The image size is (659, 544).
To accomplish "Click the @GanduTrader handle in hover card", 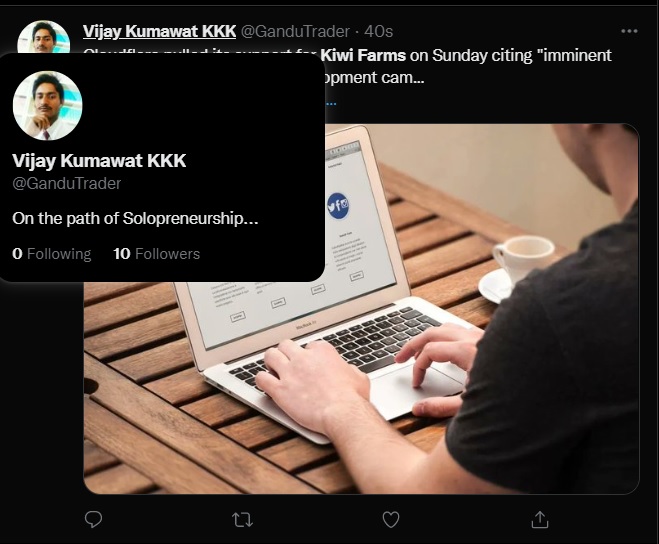I will pyautogui.click(x=67, y=183).
